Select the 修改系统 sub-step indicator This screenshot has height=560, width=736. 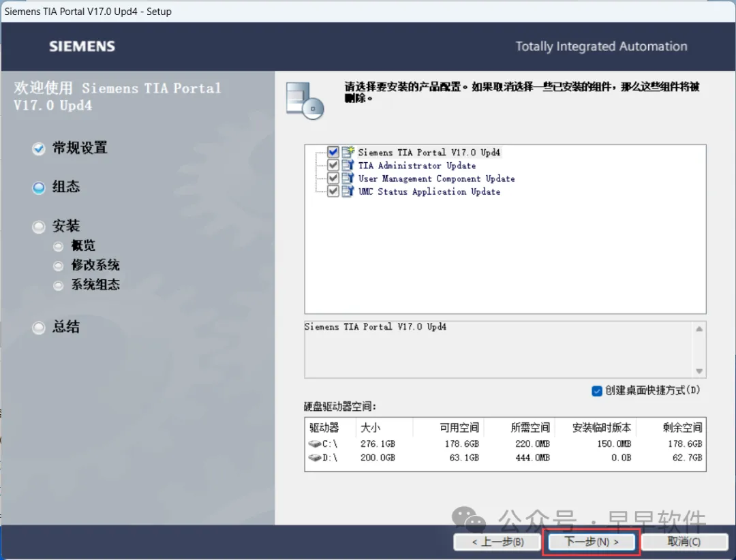58,266
